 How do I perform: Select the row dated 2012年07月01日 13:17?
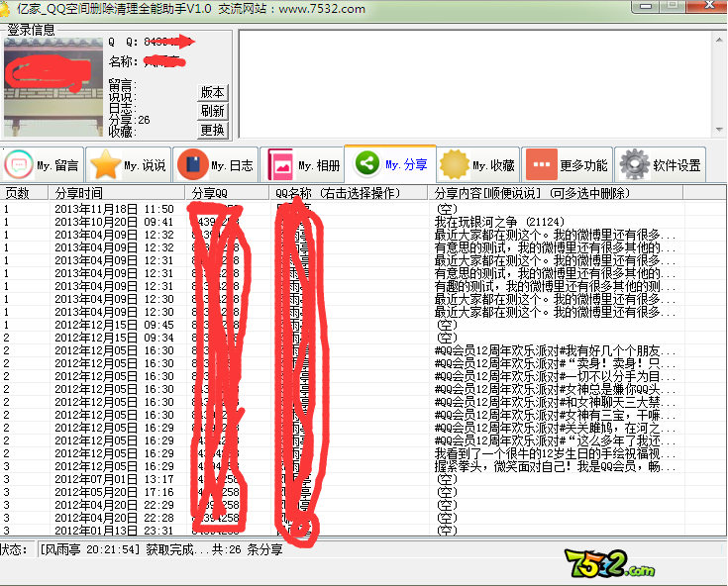point(364,479)
